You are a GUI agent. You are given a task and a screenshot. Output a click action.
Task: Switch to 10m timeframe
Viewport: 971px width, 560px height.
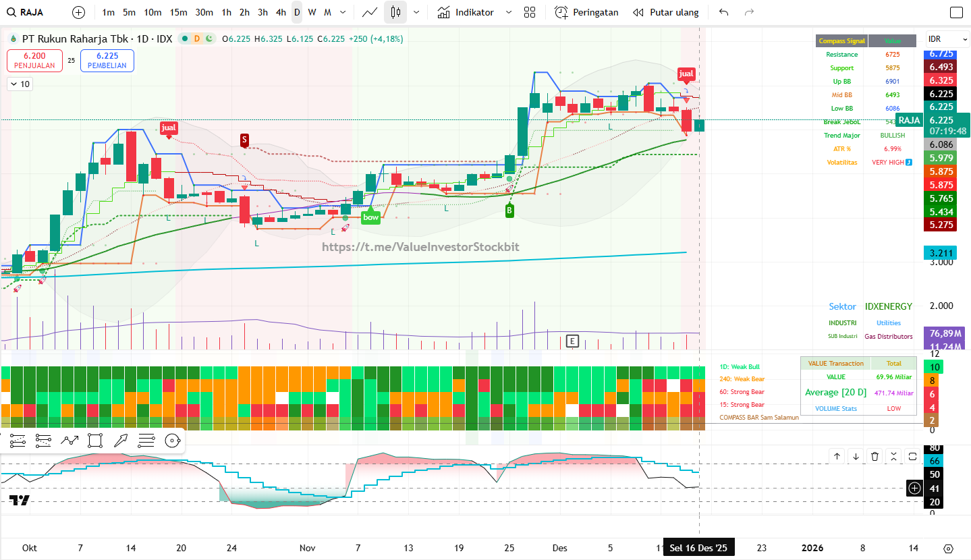click(x=152, y=12)
